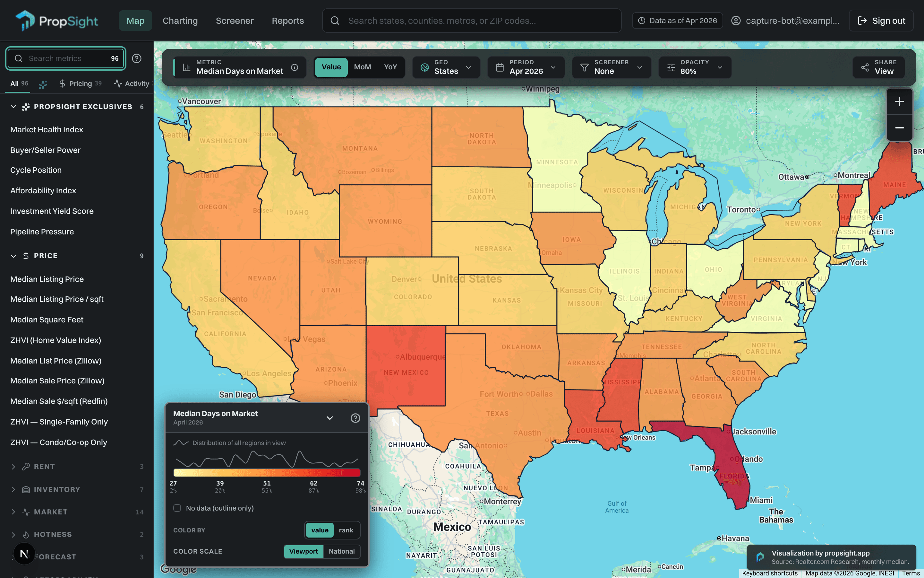The height and width of the screenshot is (578, 924).
Task: Click the bar chart metric icon
Action: [x=186, y=68]
